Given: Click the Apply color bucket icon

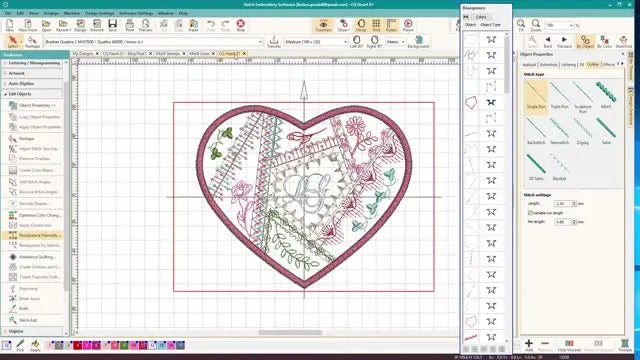Looking at the screenshot, I should pyautogui.click(x=35, y=345).
